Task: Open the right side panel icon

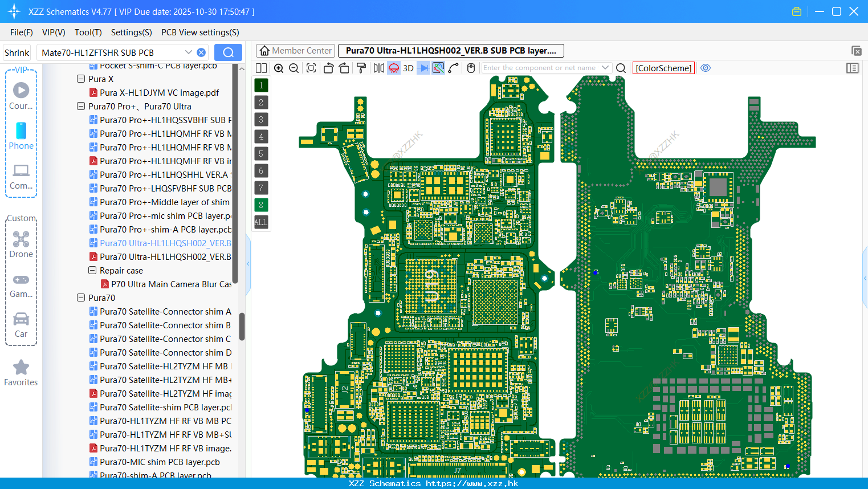Action: 853,68
